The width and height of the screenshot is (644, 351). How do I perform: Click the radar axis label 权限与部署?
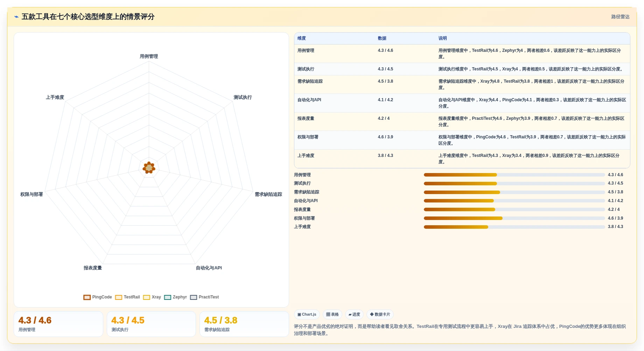tap(31, 194)
